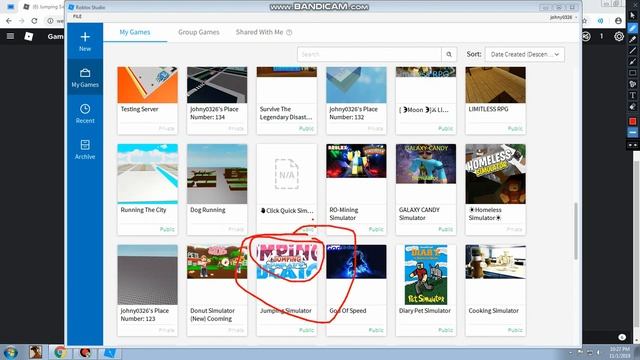
Task: Select the Bandicam line tool
Action: [632, 51]
